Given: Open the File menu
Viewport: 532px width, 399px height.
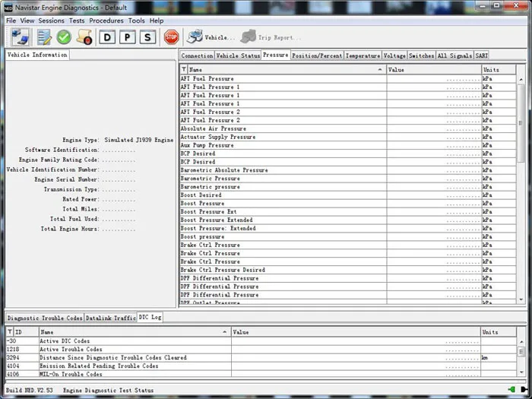Looking at the screenshot, I should [x=11, y=21].
